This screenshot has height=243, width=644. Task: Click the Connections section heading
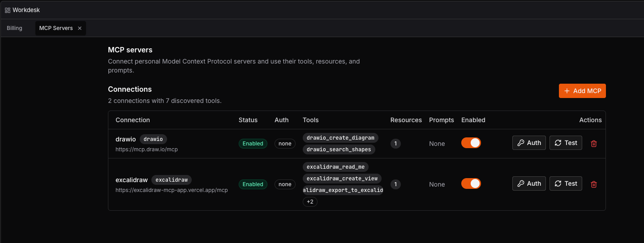130,89
